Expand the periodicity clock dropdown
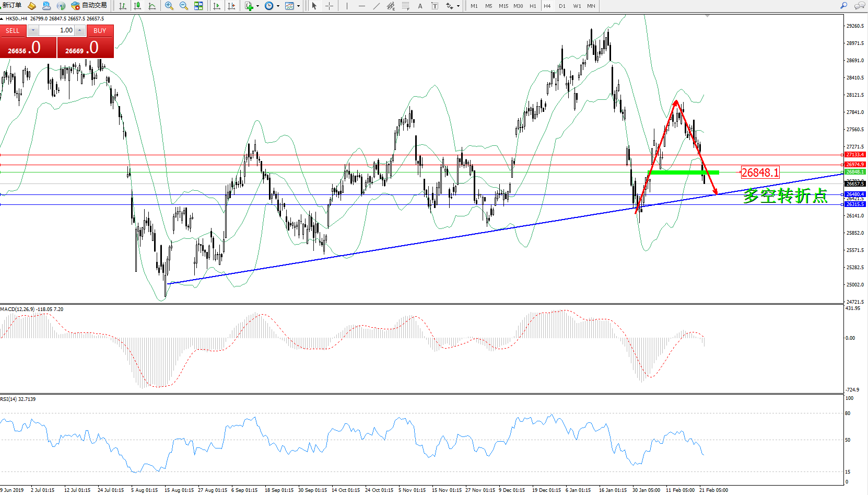 [x=278, y=6]
